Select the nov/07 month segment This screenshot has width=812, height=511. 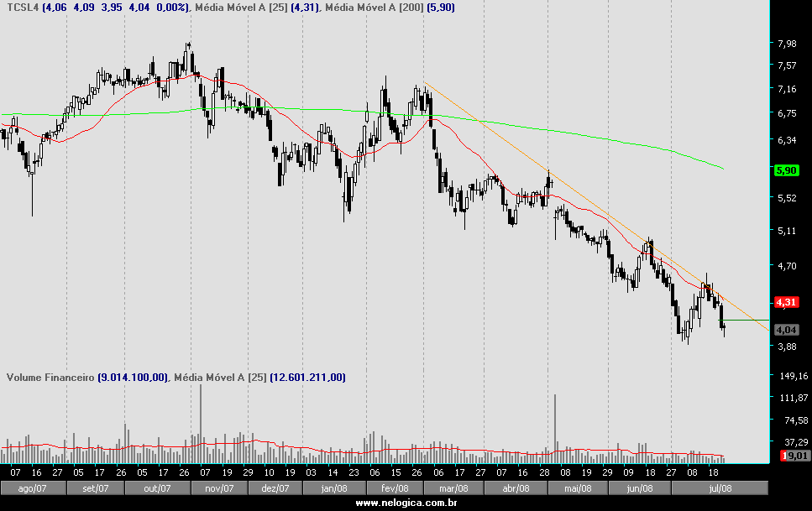click(x=219, y=488)
